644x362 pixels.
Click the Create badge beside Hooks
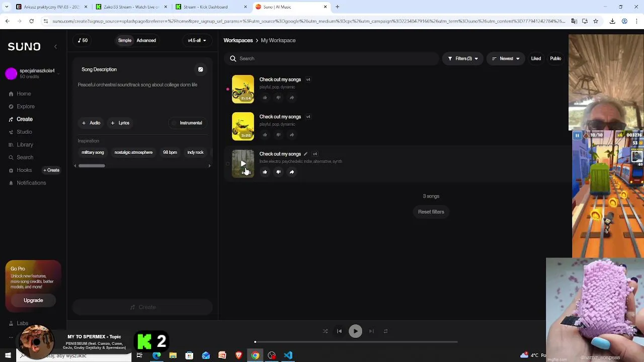[x=51, y=170]
